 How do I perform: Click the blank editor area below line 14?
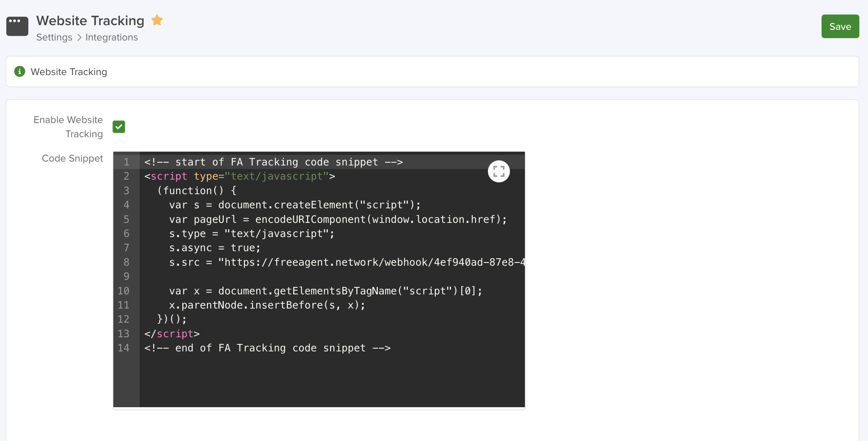pyautogui.click(x=332, y=381)
